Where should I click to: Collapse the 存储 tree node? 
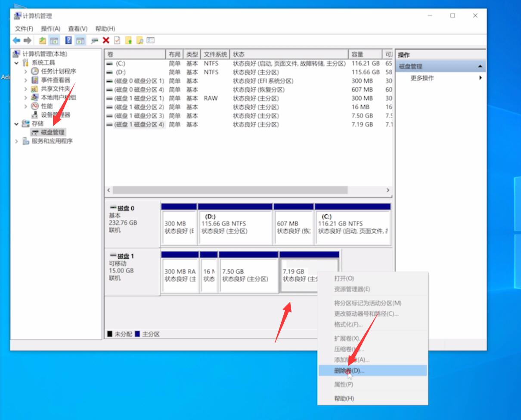coord(17,124)
